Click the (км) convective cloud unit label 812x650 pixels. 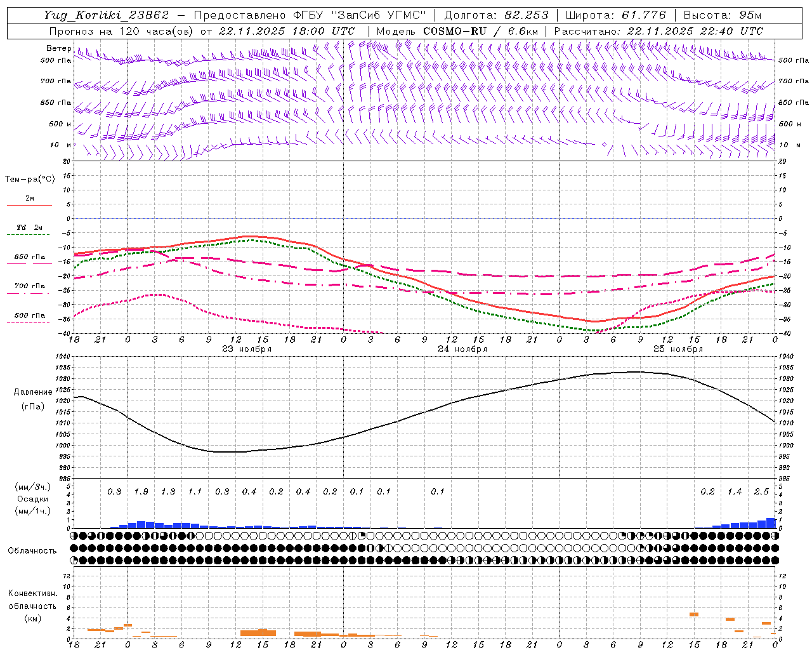pyautogui.click(x=32, y=618)
